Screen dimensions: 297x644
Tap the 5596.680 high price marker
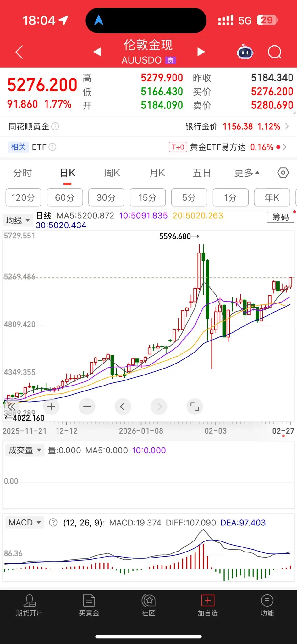coord(179,236)
